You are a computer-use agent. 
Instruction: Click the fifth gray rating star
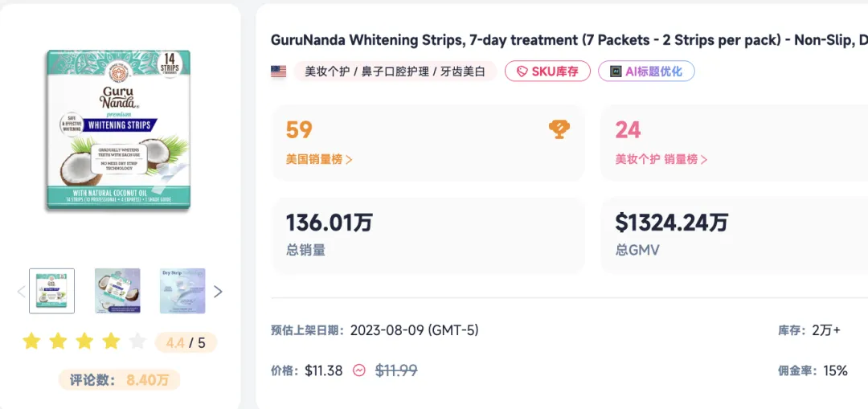(137, 342)
